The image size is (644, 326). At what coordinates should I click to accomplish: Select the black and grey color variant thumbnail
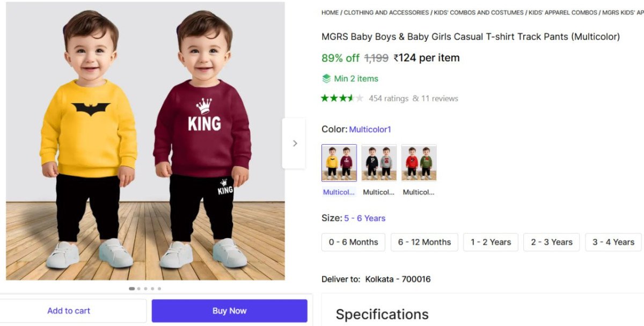point(379,162)
